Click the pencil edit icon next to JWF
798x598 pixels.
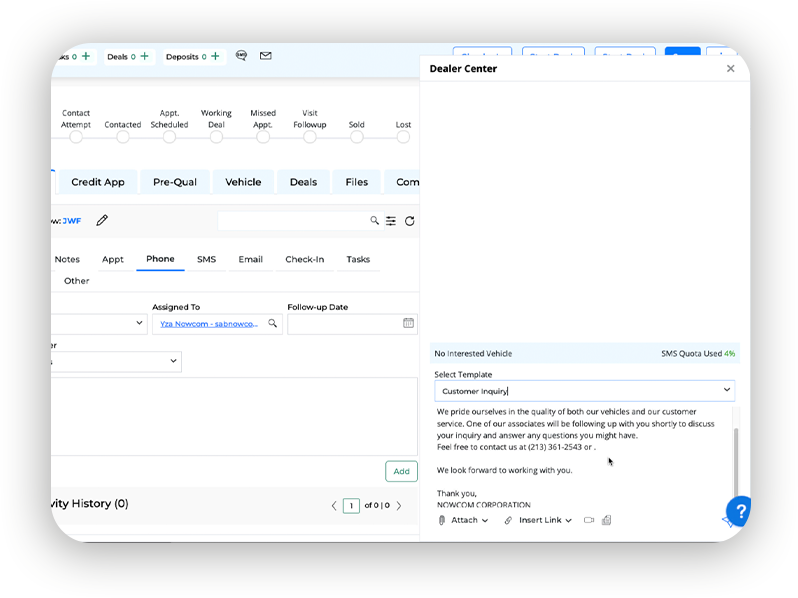pos(102,220)
